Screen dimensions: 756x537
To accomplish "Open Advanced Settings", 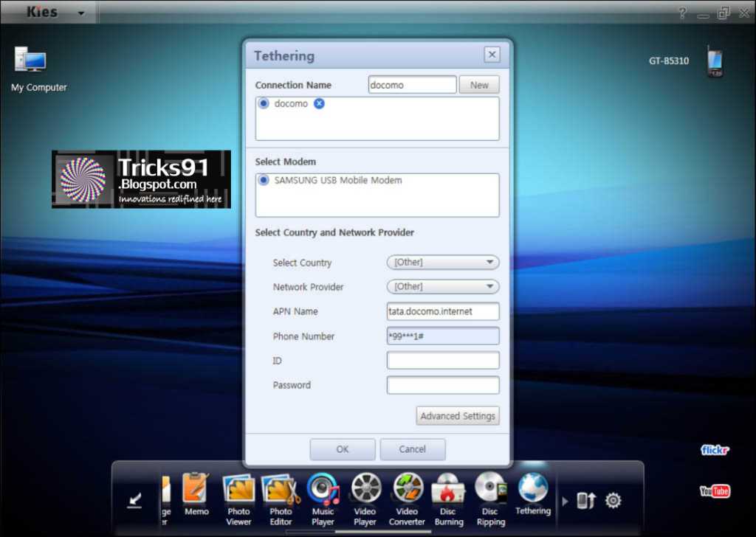I will 458,415.
